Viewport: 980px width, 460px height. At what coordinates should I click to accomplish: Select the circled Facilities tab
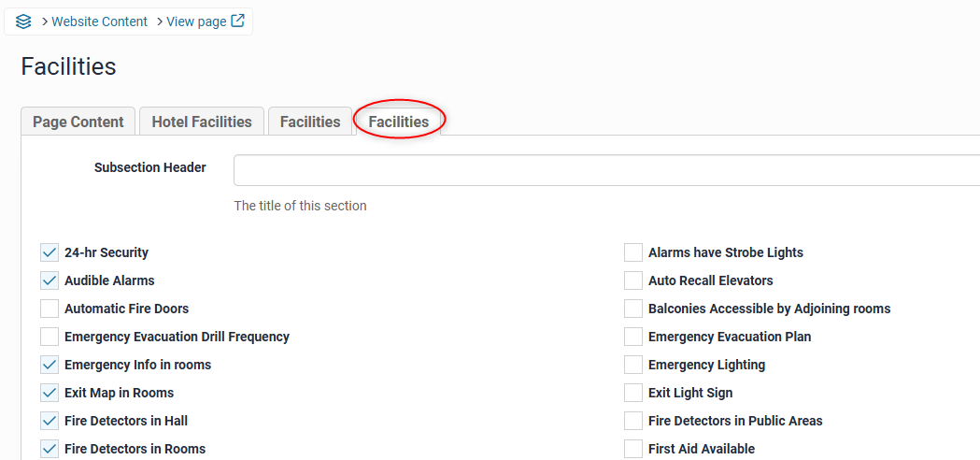[x=399, y=122]
